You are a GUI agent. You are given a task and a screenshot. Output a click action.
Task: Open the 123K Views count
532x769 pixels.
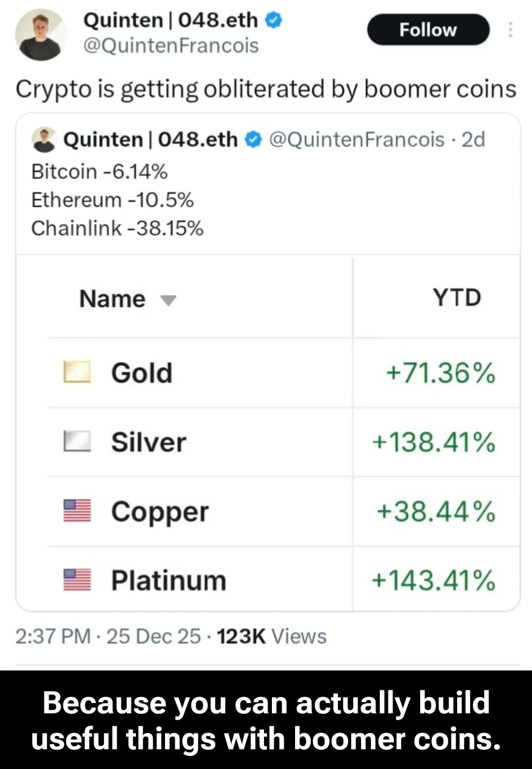click(x=271, y=636)
